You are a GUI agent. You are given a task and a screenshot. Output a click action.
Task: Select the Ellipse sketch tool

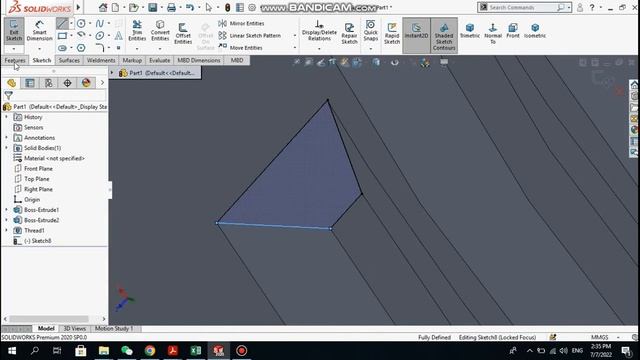click(x=100, y=36)
